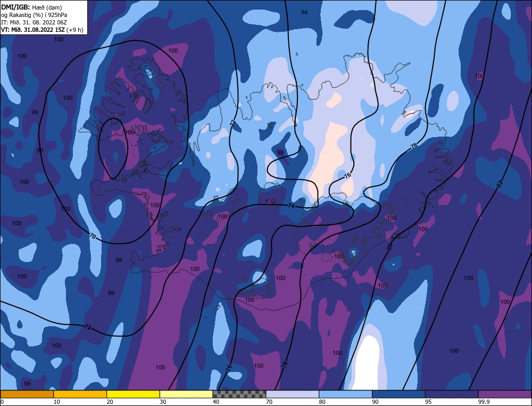Click the '90' legend scale value
Viewport: 532px width, 406px height.
pyautogui.click(x=375, y=402)
